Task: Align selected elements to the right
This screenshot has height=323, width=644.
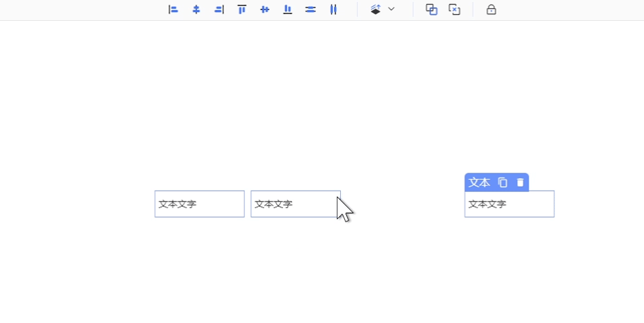Action: click(219, 9)
